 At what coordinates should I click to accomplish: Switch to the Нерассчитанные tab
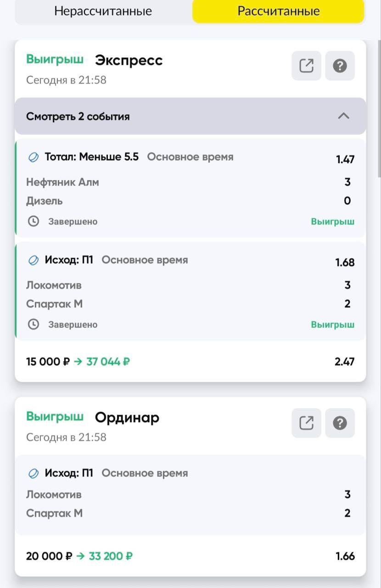point(103,11)
